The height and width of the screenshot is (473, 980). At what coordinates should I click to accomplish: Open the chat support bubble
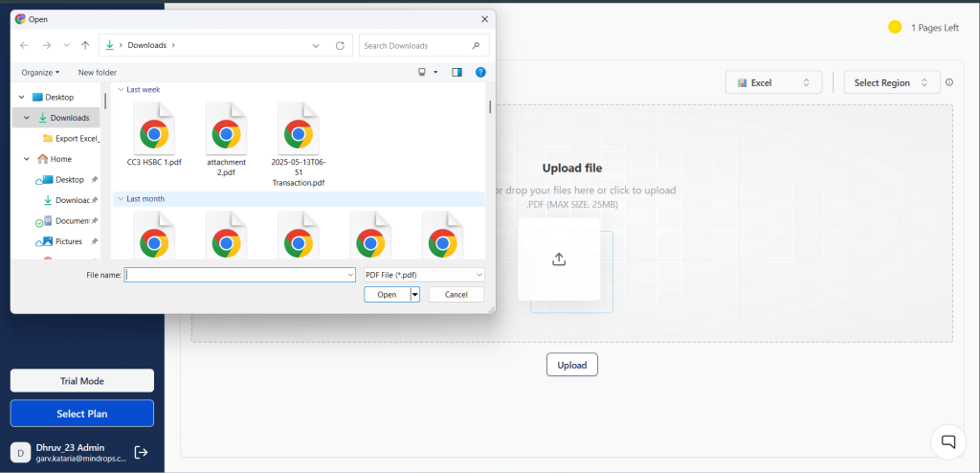pos(948,441)
